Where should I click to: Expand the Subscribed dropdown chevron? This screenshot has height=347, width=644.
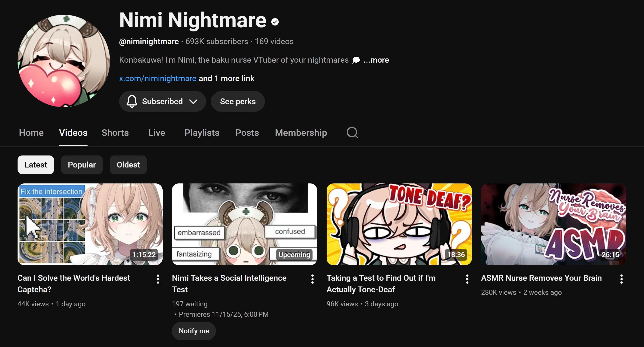coord(193,101)
